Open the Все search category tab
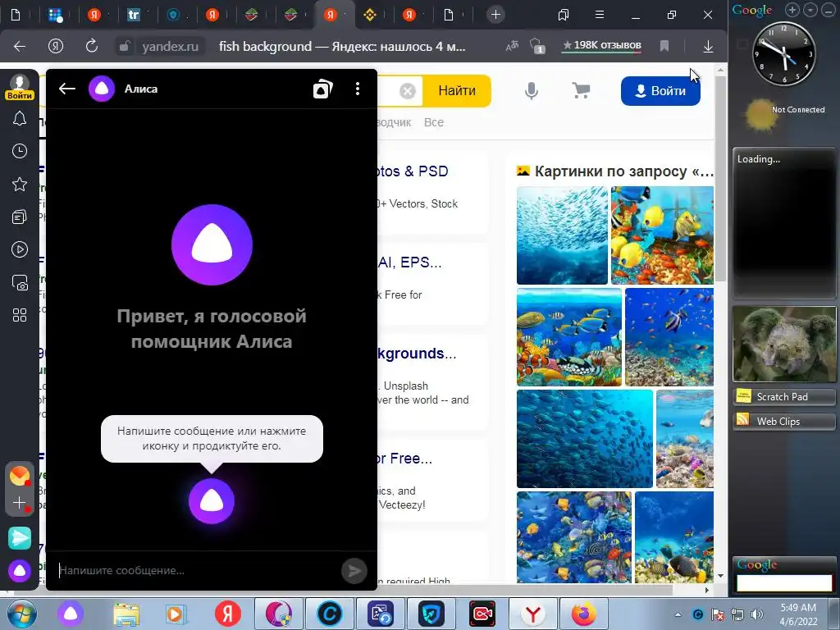This screenshot has height=630, width=840. pyautogui.click(x=433, y=122)
